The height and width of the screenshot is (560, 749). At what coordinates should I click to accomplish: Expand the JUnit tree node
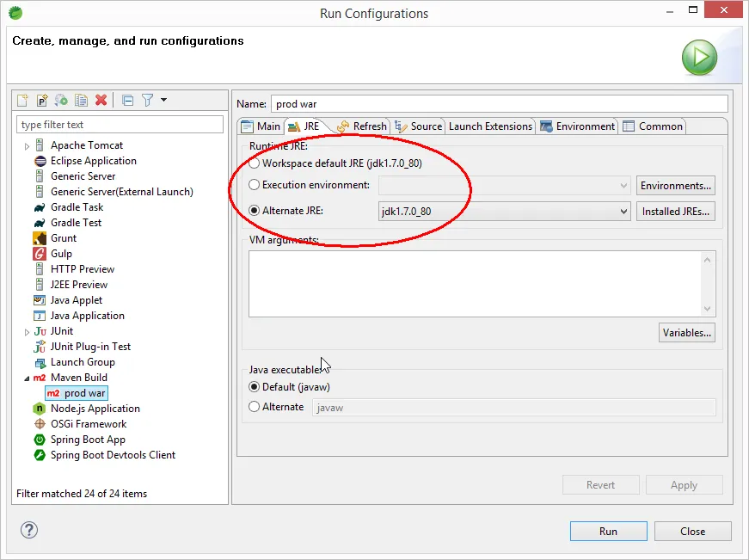27,332
